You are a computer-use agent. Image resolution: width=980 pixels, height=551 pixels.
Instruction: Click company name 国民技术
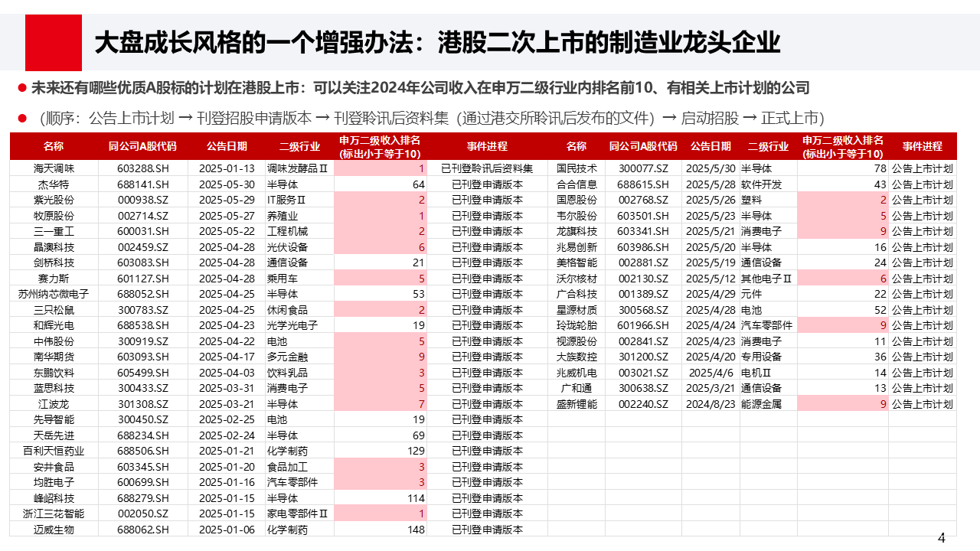pyautogui.click(x=577, y=168)
